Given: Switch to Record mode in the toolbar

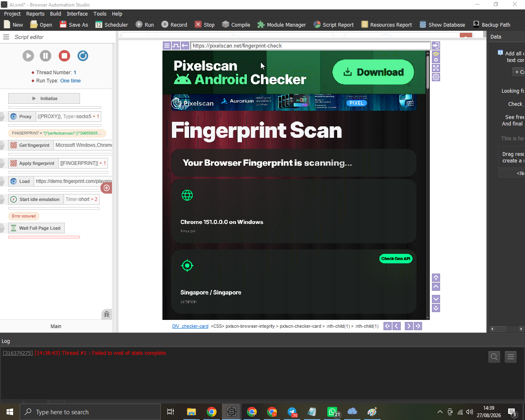Looking at the screenshot, I should 174,25.
